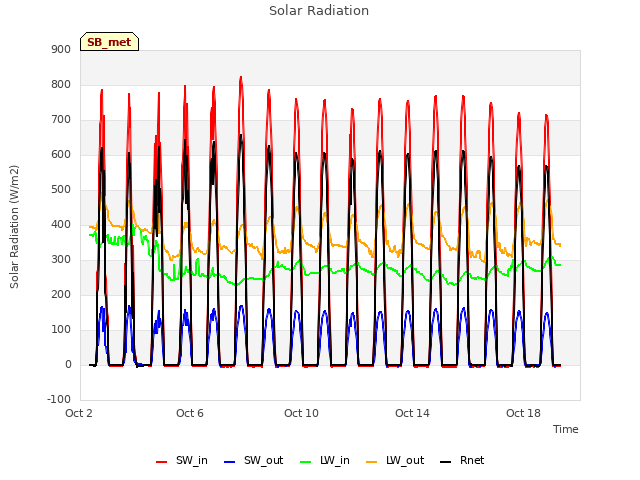Click the 600 y-axis tick label

click(61, 155)
